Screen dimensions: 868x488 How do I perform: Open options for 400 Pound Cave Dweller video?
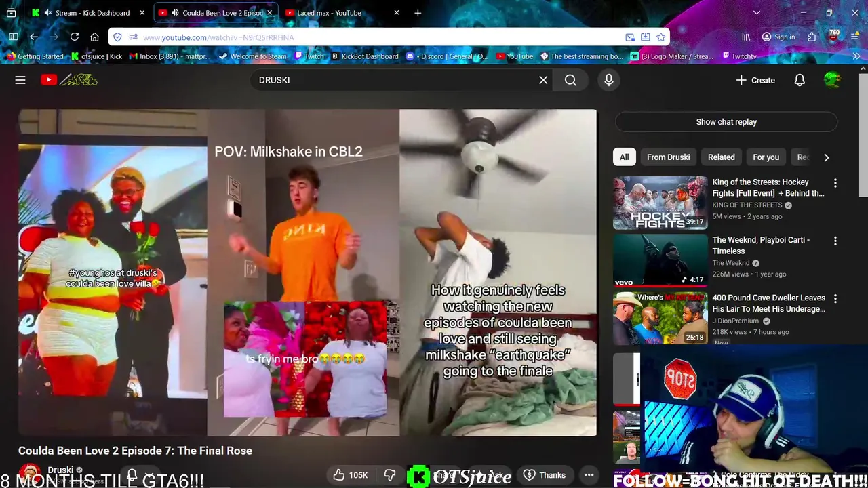835,298
